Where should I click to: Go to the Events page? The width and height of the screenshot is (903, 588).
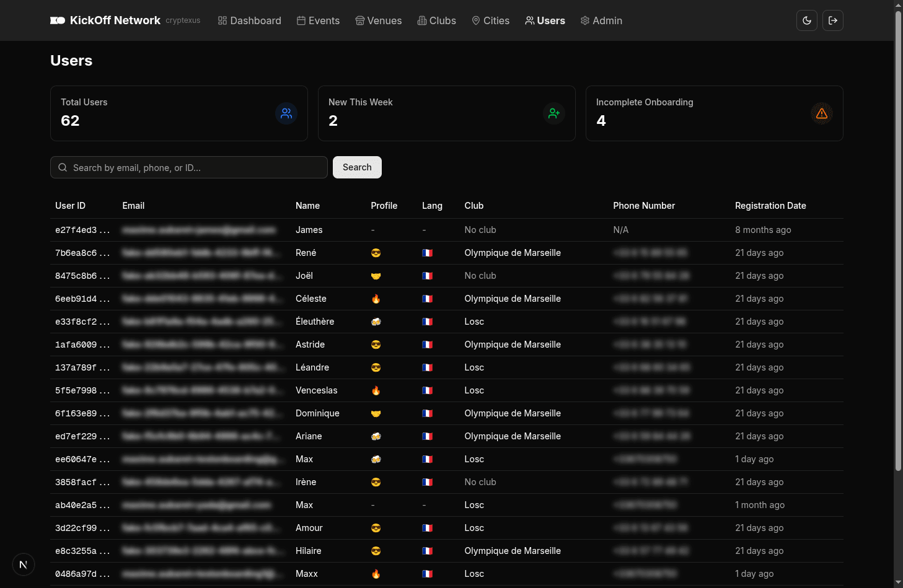pyautogui.click(x=318, y=20)
